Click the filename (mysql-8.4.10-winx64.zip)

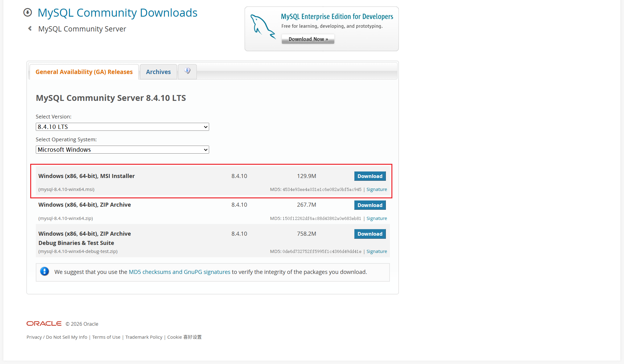tap(65, 218)
